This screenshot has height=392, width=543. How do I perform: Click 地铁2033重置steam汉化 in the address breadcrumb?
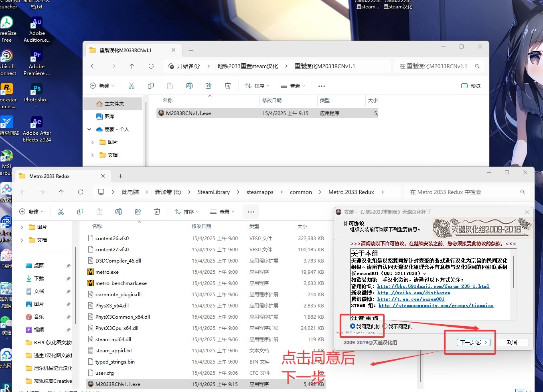pyautogui.click(x=248, y=66)
